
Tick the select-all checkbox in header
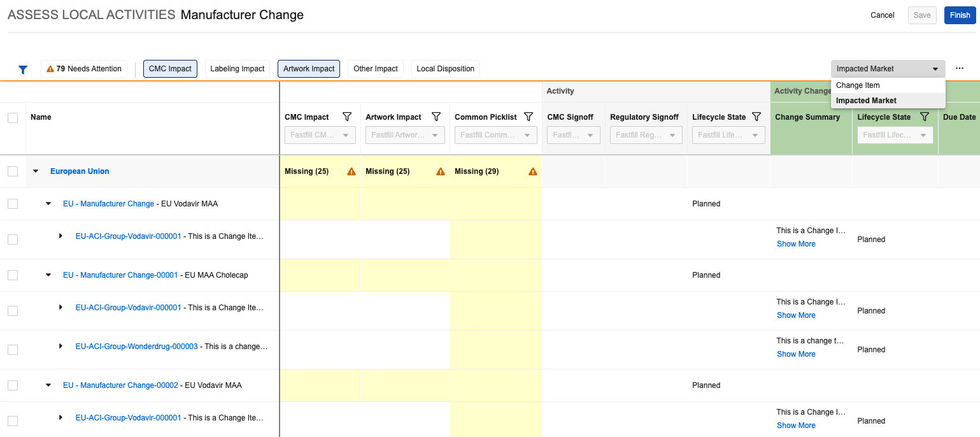pyautogui.click(x=13, y=117)
